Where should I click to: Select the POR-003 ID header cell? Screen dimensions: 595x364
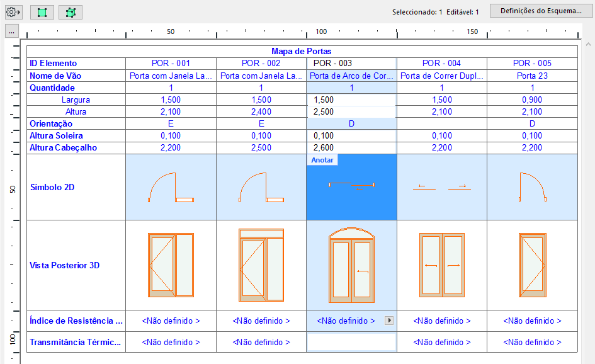point(351,63)
